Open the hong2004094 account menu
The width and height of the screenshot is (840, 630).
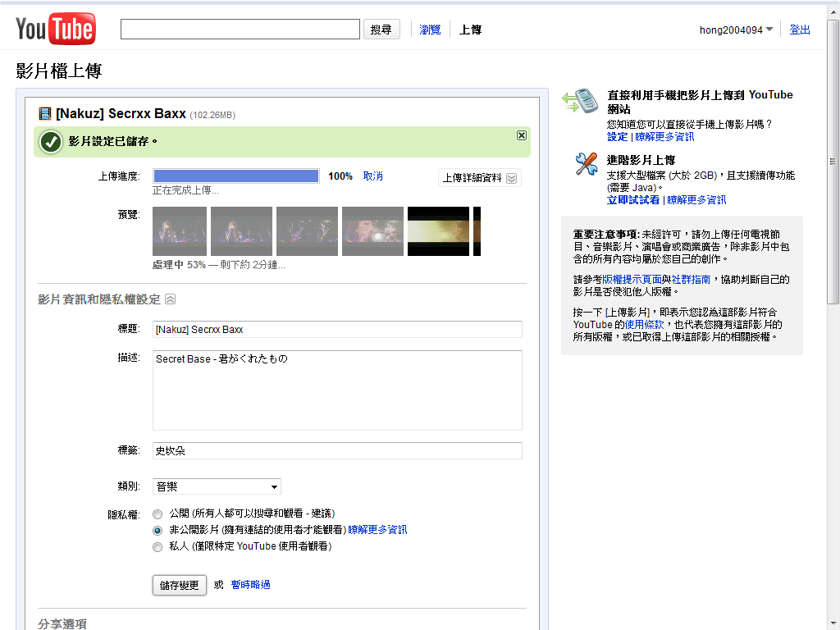736,30
